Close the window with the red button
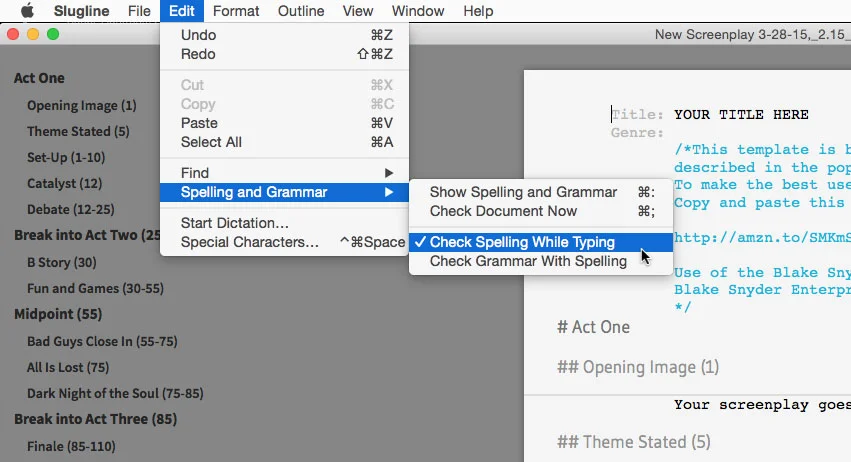 (13, 34)
